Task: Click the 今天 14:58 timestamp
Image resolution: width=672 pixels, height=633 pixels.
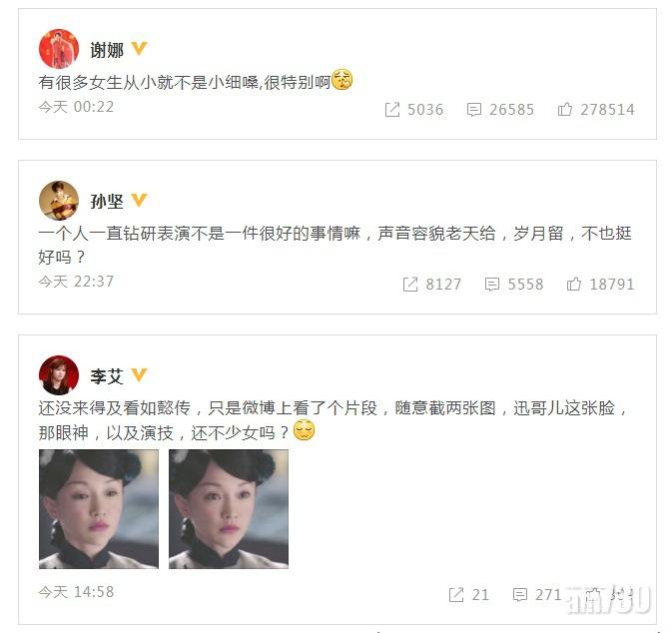Action: click(x=76, y=592)
